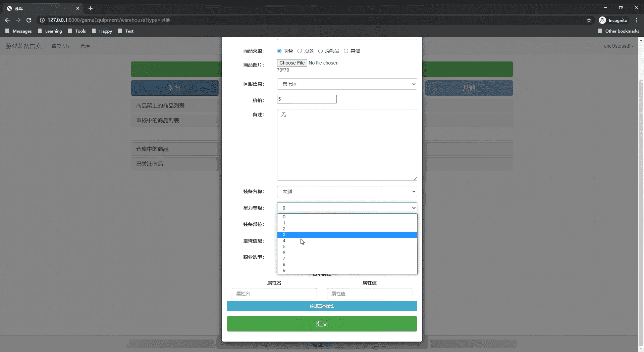Viewport: 644px width, 352px height.
Task: Open the 仓库 nav link
Action: click(x=85, y=46)
